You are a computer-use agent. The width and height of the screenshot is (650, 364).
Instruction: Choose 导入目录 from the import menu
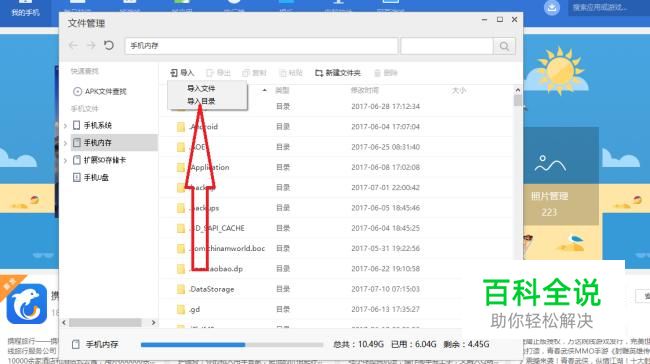tap(201, 101)
